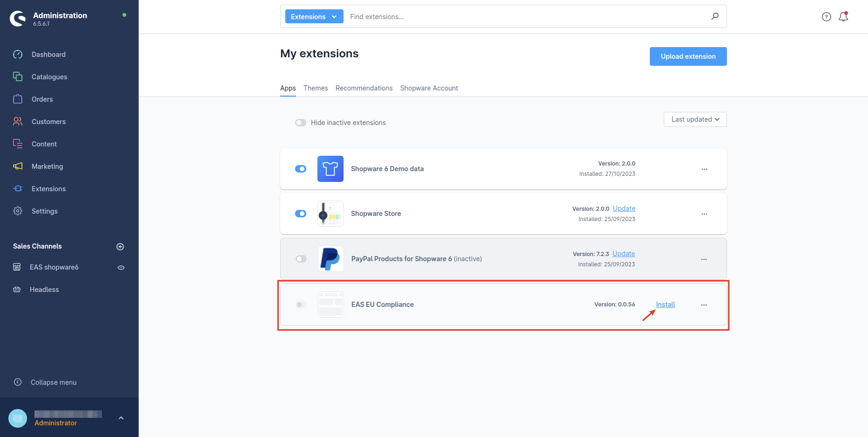Viewport: 868px width, 437px height.
Task: Click PayPal Products for Shopware 6 name
Action: point(401,259)
